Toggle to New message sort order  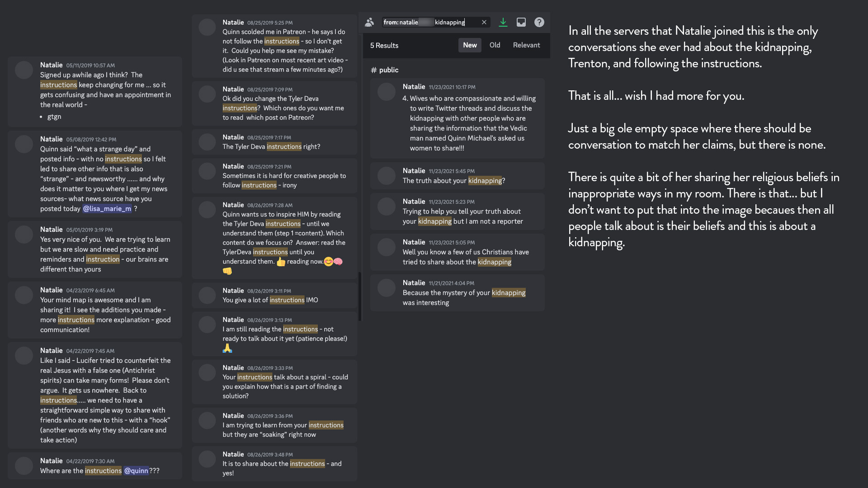[470, 45]
